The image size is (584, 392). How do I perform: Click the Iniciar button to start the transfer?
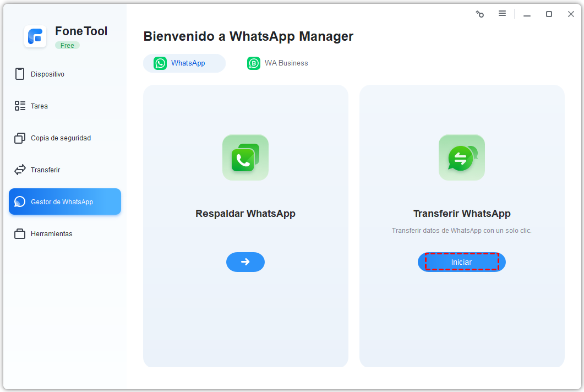(x=461, y=262)
